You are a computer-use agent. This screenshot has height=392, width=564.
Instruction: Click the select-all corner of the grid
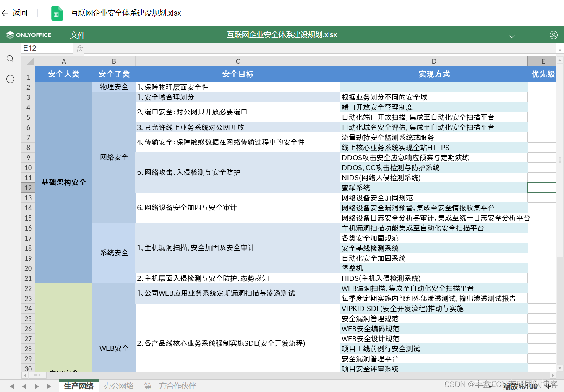[28, 61]
